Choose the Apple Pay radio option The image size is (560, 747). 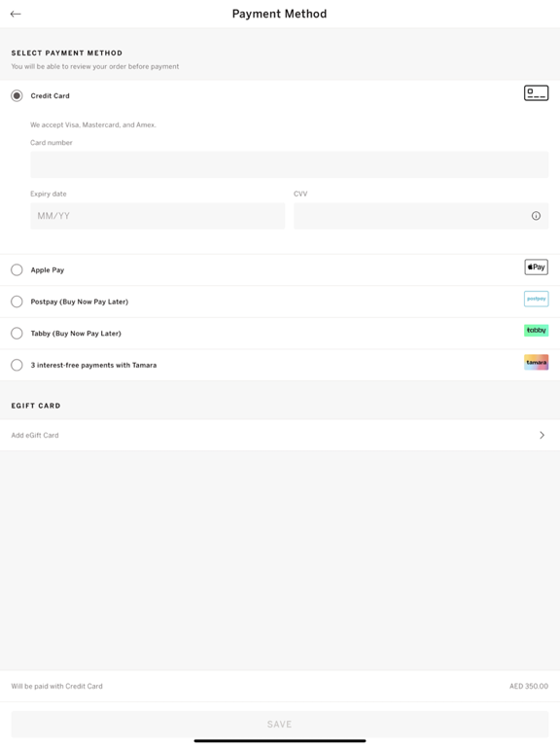[x=17, y=270]
